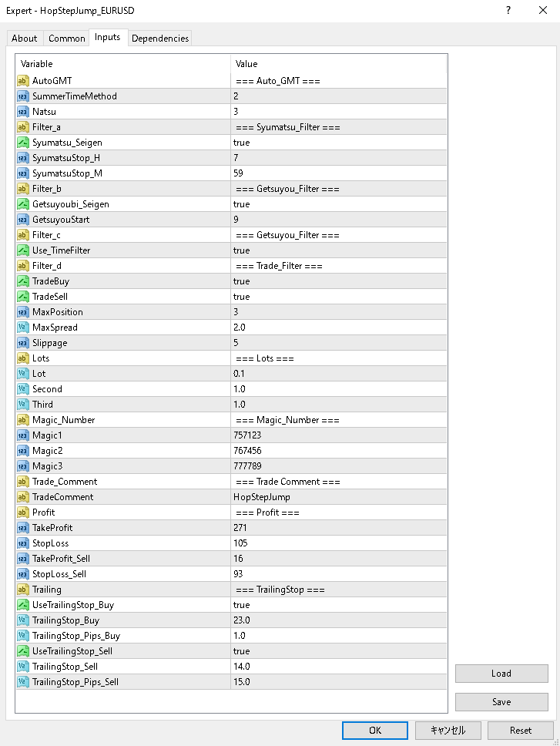Click the Load button
Viewport: 560px width, 746px height.
501,674
